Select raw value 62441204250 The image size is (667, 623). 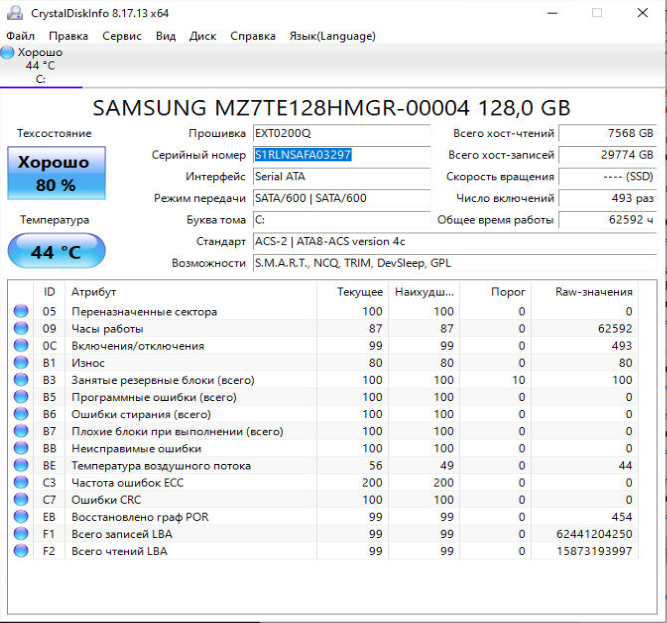tap(594, 534)
